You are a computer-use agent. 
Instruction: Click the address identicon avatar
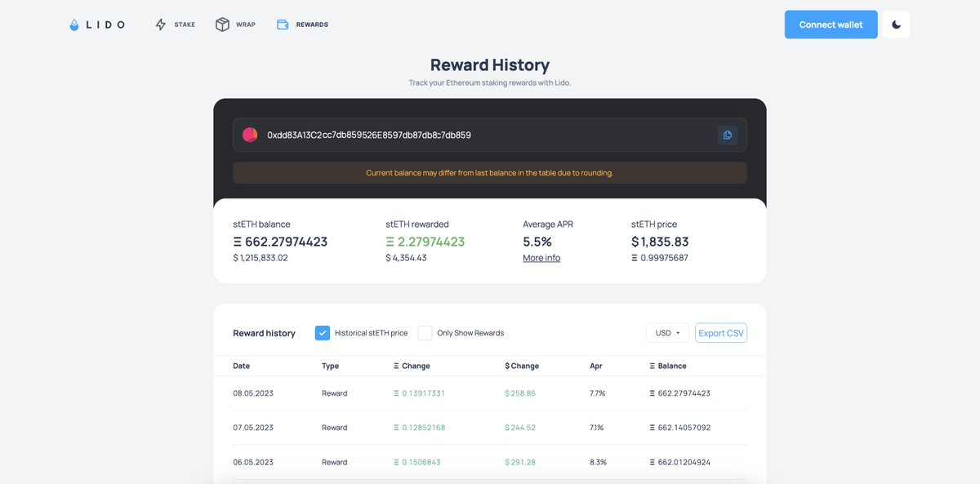[x=250, y=135]
